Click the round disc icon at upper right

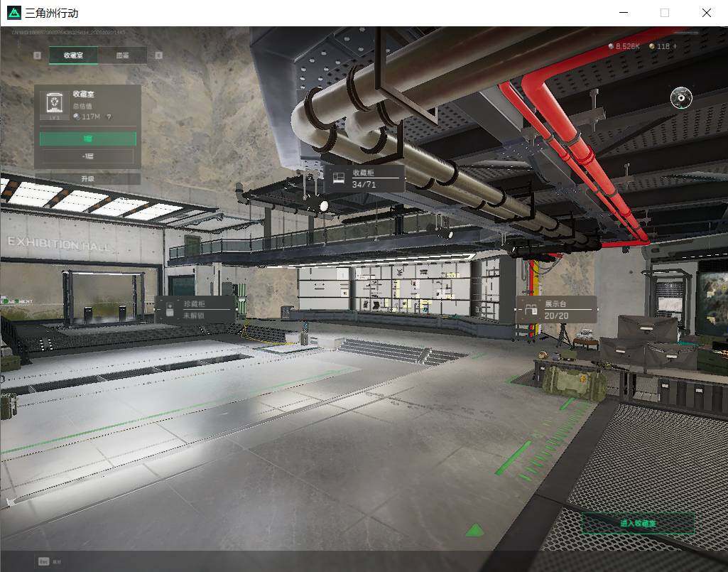[681, 97]
